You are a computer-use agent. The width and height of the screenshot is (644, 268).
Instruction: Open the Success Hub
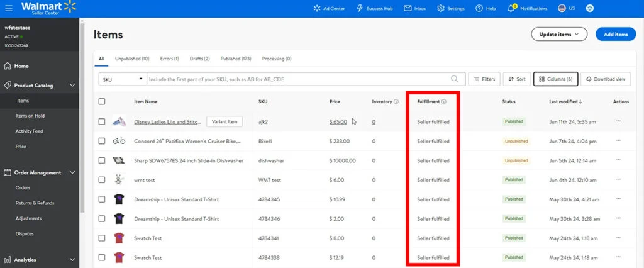pyautogui.click(x=375, y=8)
